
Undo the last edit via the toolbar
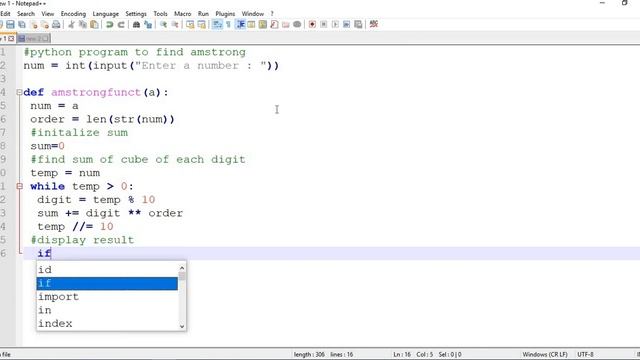click(x=109, y=24)
